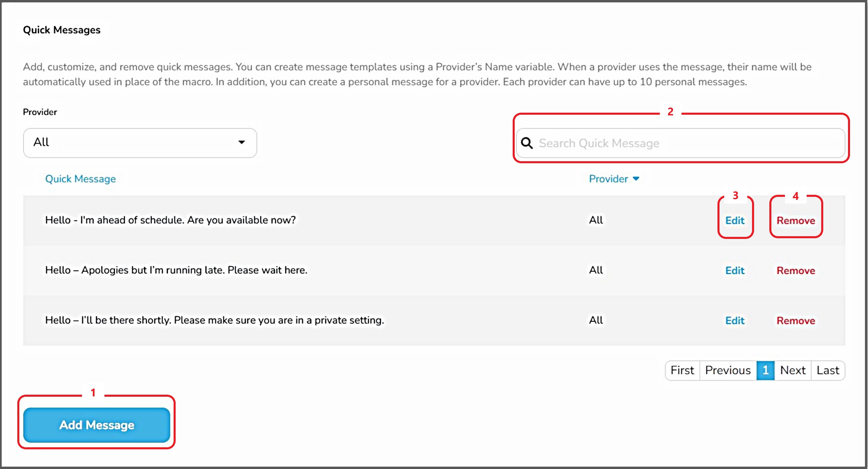Click the 'private setting' message row text
The height and width of the screenshot is (469, 868).
pyautogui.click(x=214, y=320)
